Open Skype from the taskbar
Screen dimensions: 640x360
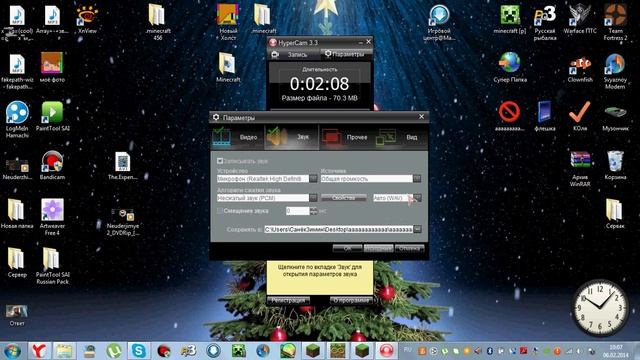click(139, 351)
